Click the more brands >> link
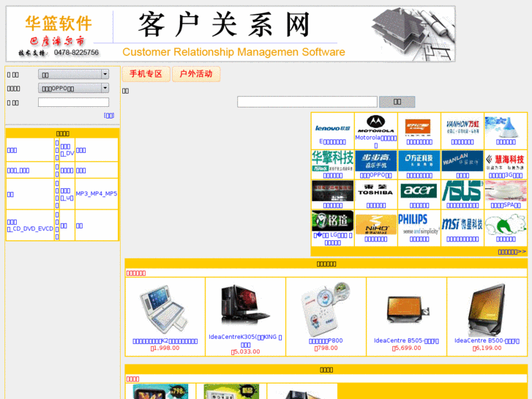Viewport: 532px width, 399px height. (512, 252)
